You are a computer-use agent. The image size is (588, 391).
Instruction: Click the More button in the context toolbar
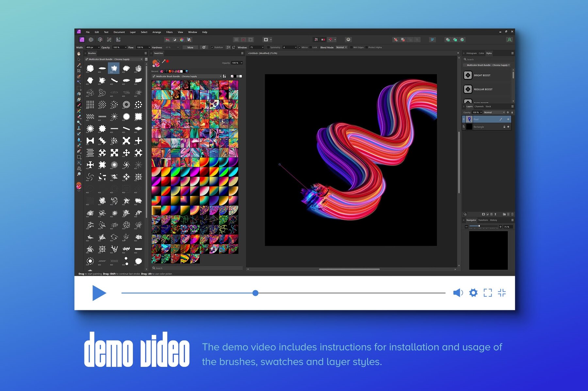[190, 47]
